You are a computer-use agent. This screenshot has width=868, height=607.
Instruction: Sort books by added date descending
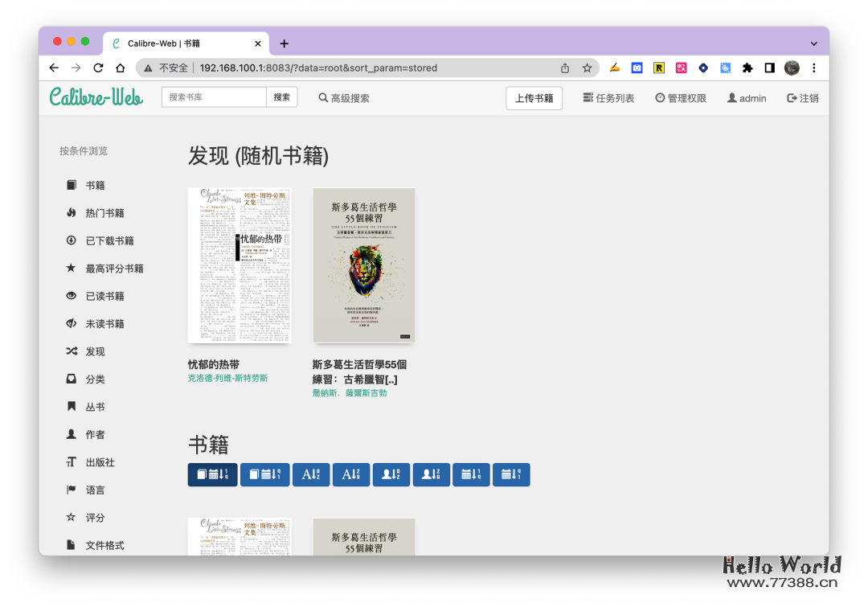pos(264,474)
